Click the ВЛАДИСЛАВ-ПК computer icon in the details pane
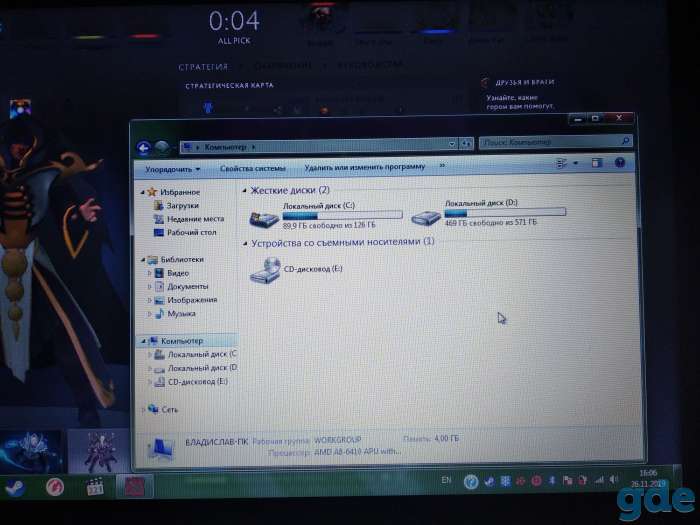The image size is (700, 525). point(161,448)
